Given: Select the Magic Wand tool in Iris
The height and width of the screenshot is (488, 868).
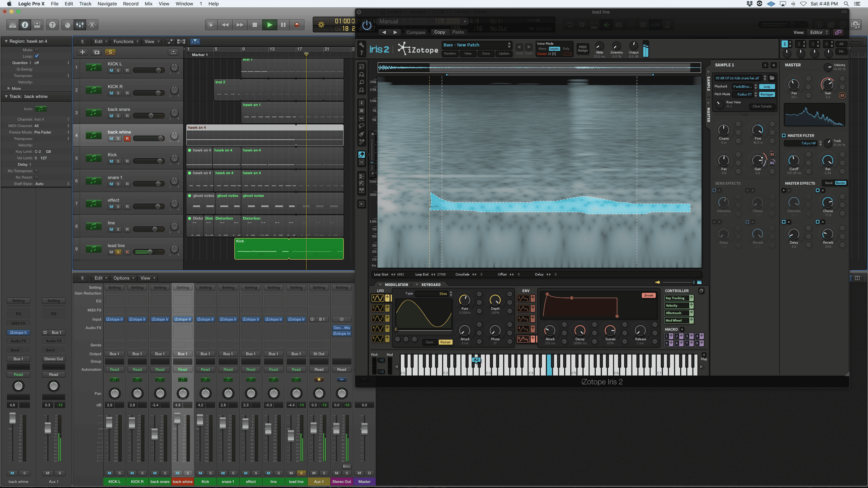Looking at the screenshot, I should click(361, 142).
